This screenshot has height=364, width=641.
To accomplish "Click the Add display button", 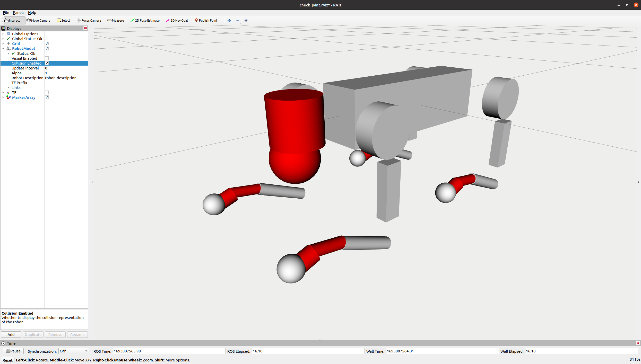I will pyautogui.click(x=11, y=335).
